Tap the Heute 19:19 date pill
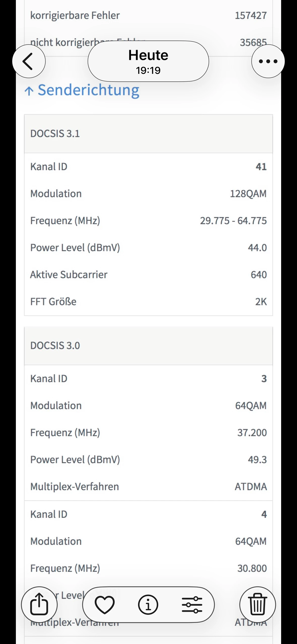The image size is (297, 644). click(148, 61)
